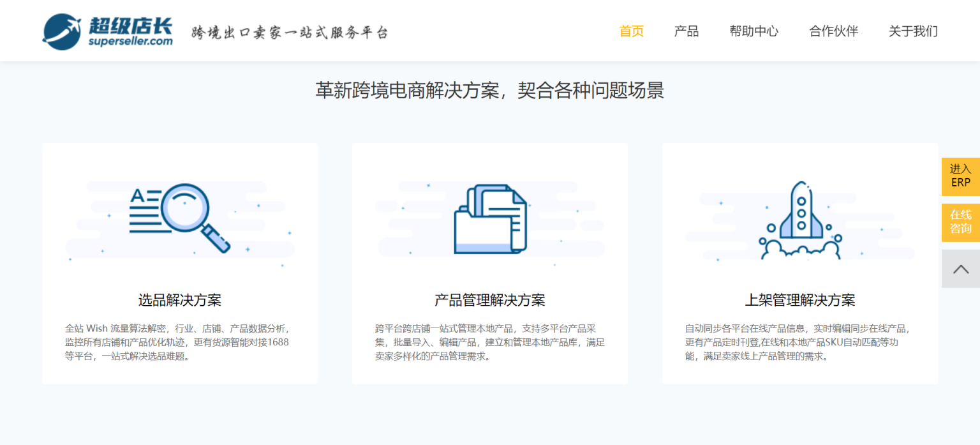This screenshot has height=445, width=980.
Task: Open the 首页 home menu item
Action: pos(631,31)
